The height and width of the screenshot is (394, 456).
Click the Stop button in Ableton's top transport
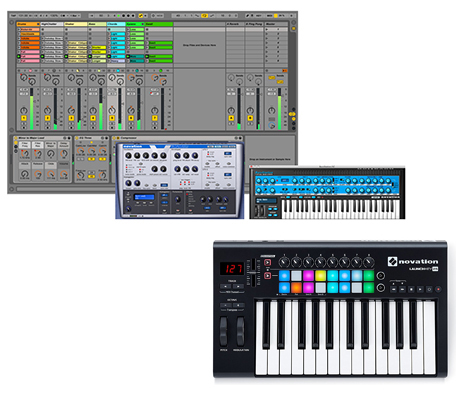point(124,16)
